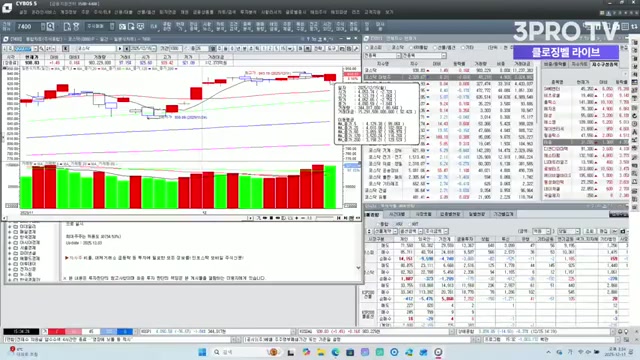The image size is (640, 360).
Task: Switch to the 업종별현황 tab
Action: [x=450, y=214]
